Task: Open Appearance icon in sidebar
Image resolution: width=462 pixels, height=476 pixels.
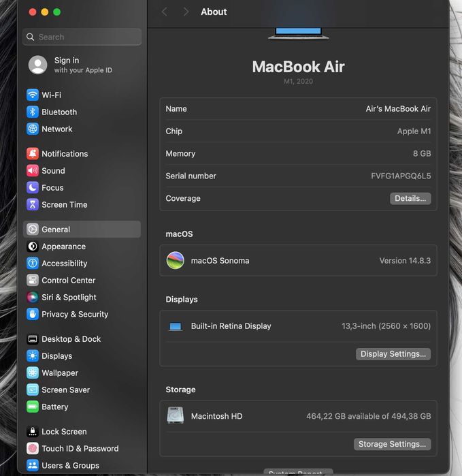Action: pyautogui.click(x=33, y=247)
